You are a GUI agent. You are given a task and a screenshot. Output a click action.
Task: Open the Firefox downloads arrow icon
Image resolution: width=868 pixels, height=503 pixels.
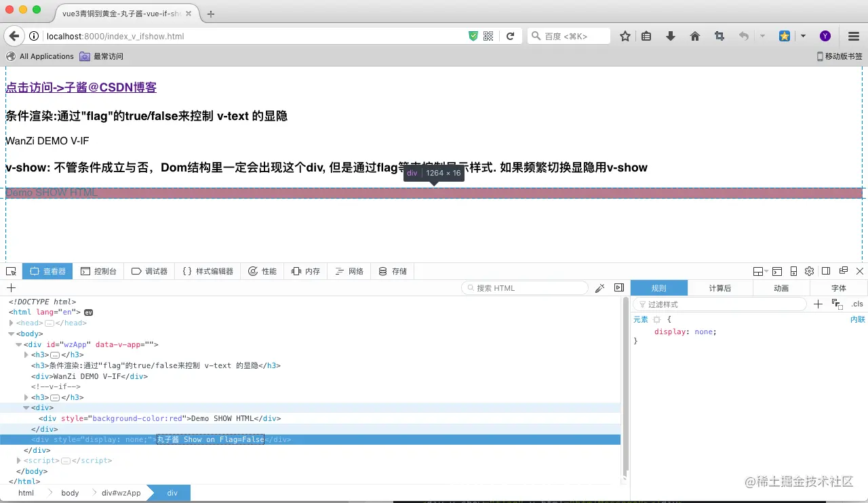click(x=671, y=35)
